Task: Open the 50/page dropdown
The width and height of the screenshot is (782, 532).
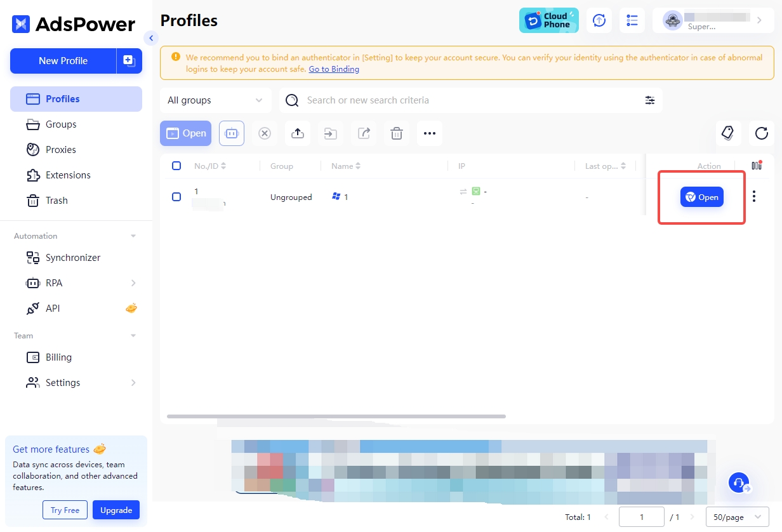Action: pos(738,517)
